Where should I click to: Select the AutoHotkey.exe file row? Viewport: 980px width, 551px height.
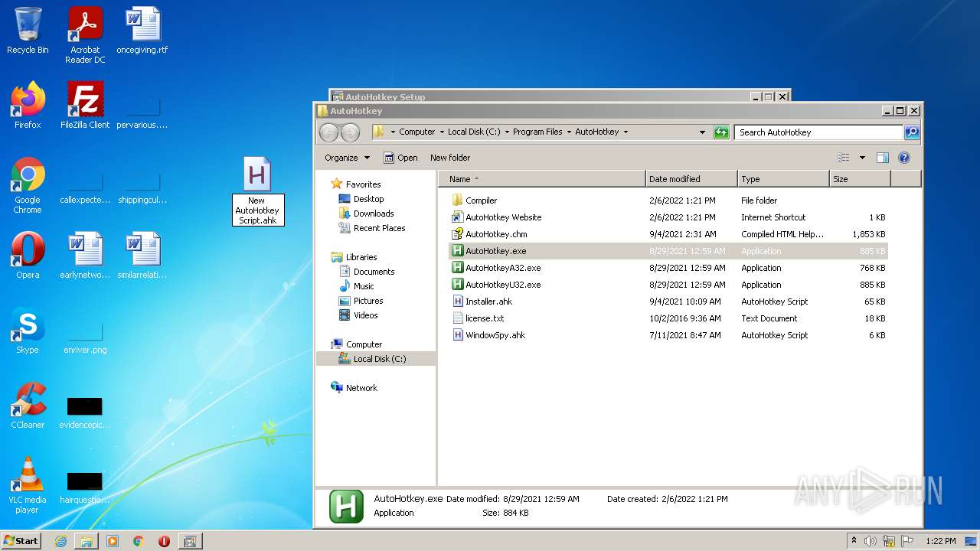click(x=668, y=251)
